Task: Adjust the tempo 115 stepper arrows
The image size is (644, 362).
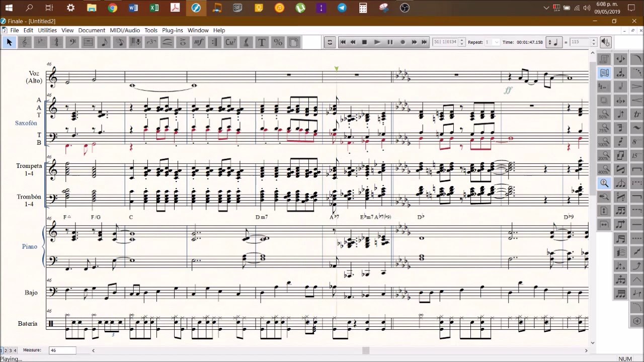Action: pos(594,42)
